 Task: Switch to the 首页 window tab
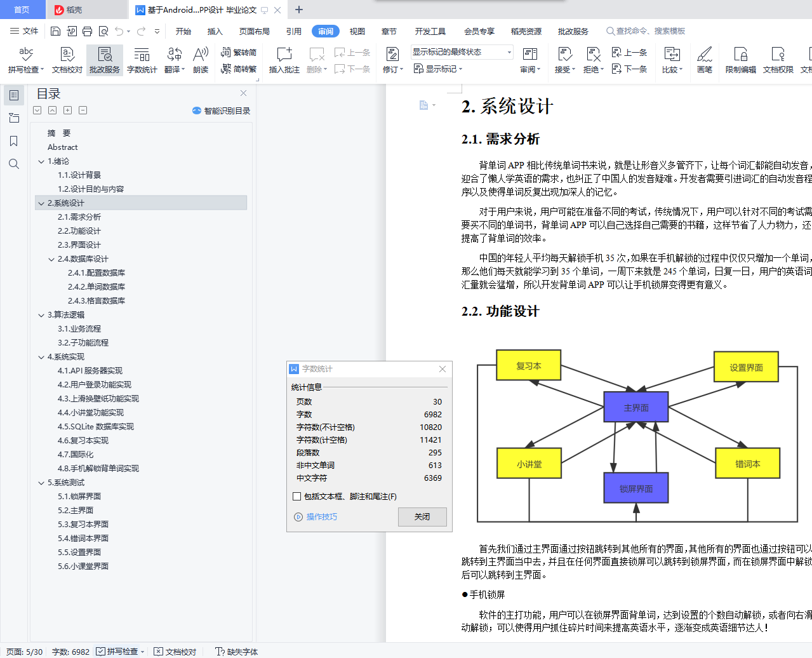coord(22,10)
